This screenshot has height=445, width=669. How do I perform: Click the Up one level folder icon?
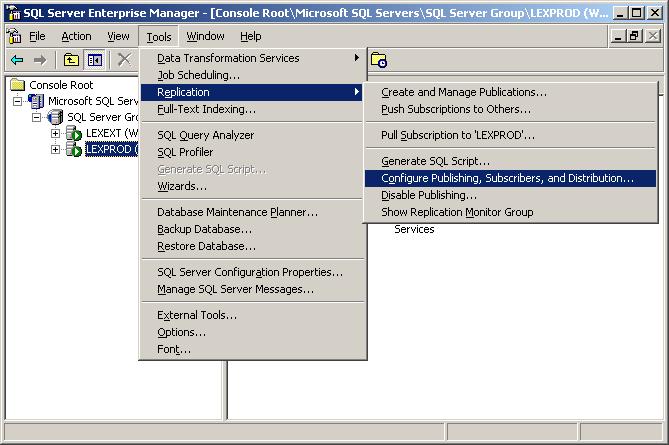[x=71, y=60]
